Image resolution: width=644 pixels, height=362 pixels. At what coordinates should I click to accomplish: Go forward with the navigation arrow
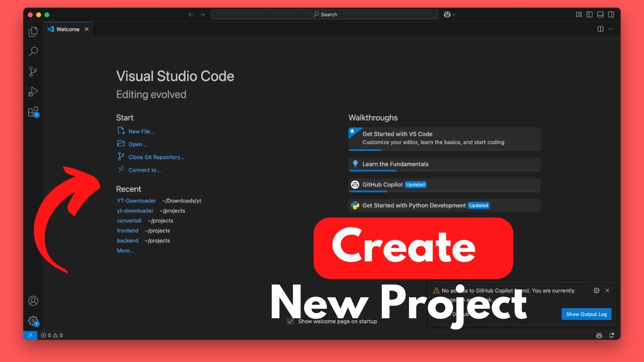click(x=202, y=15)
